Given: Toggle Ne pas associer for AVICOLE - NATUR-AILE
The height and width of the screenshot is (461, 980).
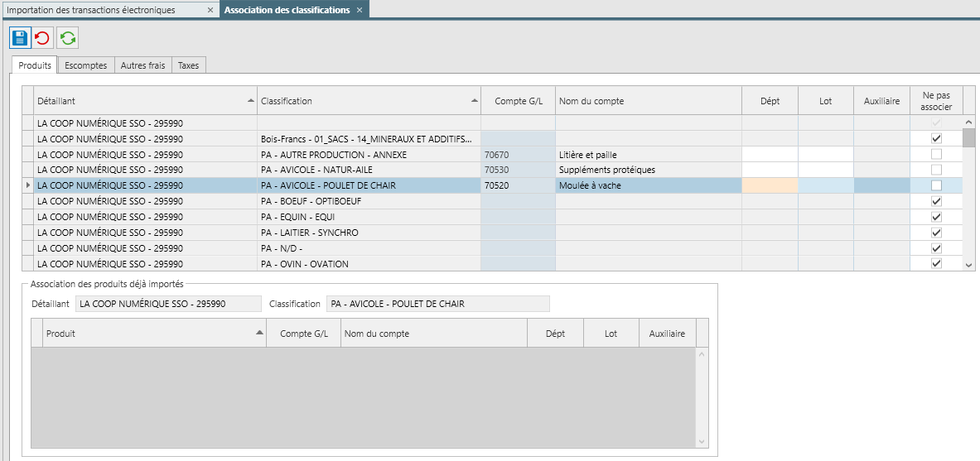Looking at the screenshot, I should (936, 170).
